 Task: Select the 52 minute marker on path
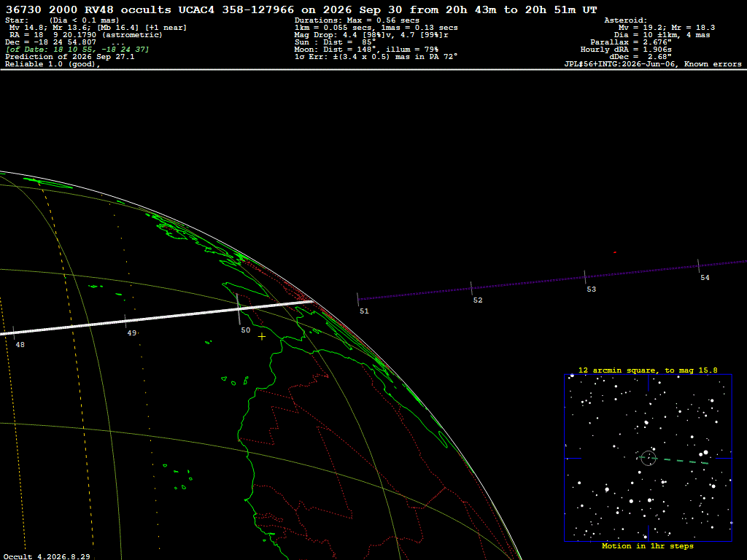[471, 289]
